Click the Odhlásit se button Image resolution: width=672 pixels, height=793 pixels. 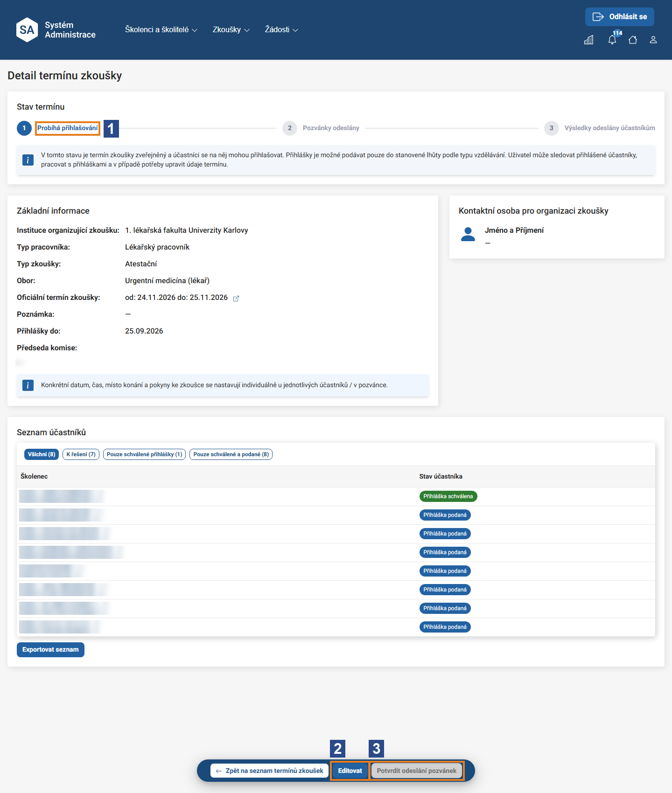tap(620, 17)
